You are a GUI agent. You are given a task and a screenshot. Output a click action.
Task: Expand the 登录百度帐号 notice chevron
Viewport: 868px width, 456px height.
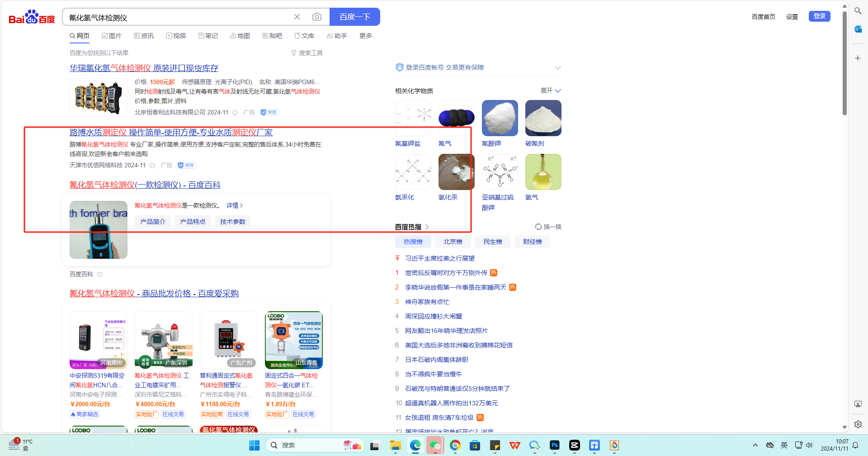point(557,67)
